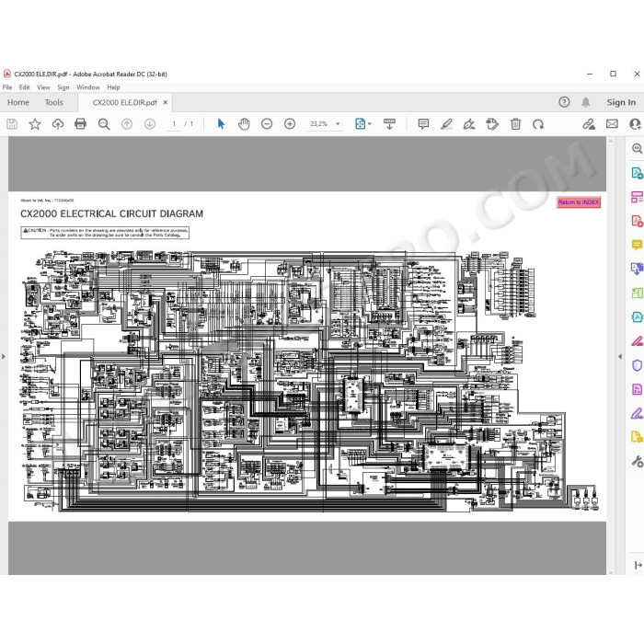Expand the right sidebar tool labels
This screenshot has height=644, width=644.
point(638,565)
